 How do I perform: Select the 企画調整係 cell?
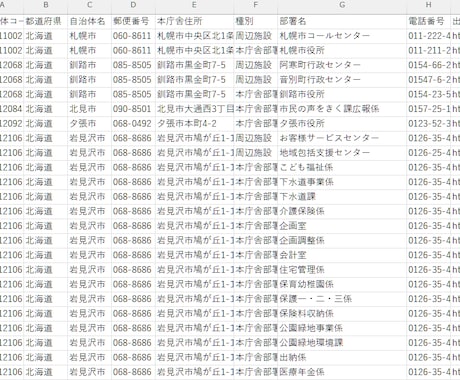tap(342, 240)
